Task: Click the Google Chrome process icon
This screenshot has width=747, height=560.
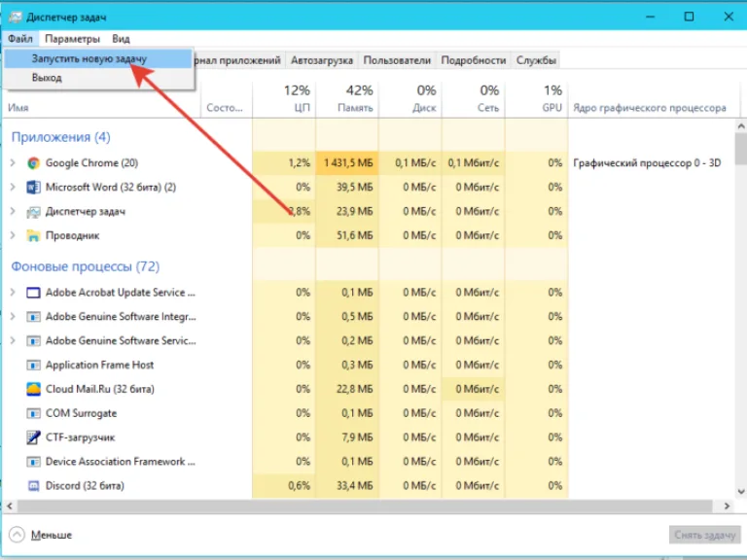Action: point(33,163)
